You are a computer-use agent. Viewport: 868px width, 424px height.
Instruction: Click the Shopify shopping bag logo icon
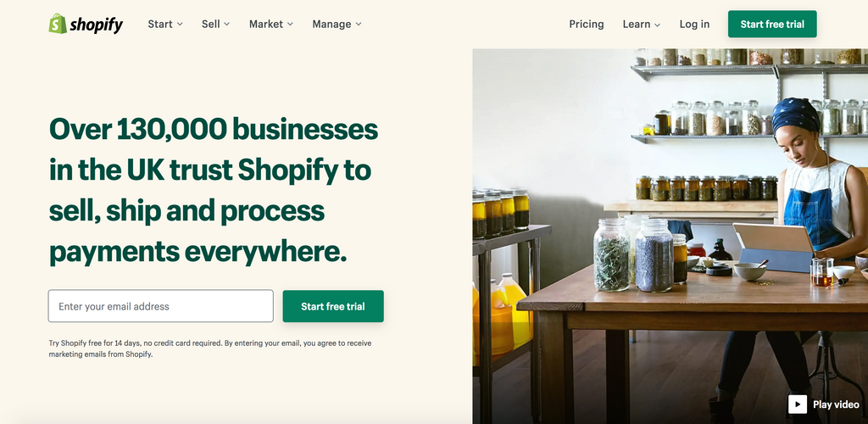[58, 24]
